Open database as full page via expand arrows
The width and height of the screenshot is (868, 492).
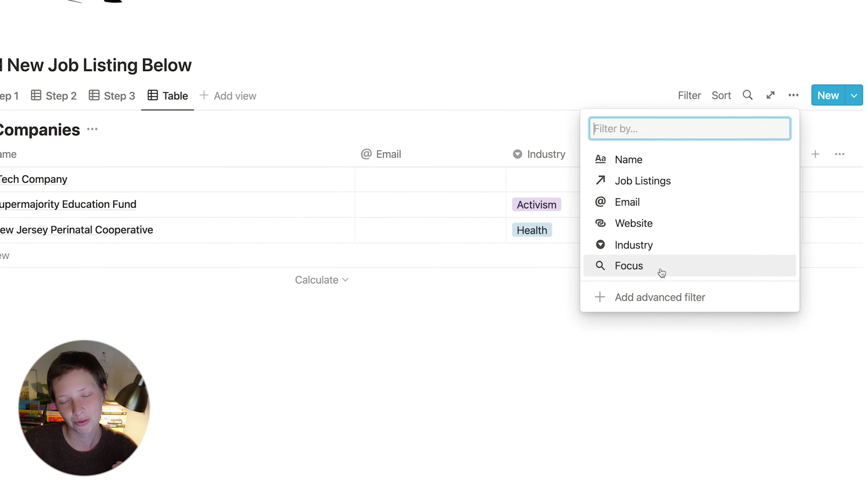(770, 95)
